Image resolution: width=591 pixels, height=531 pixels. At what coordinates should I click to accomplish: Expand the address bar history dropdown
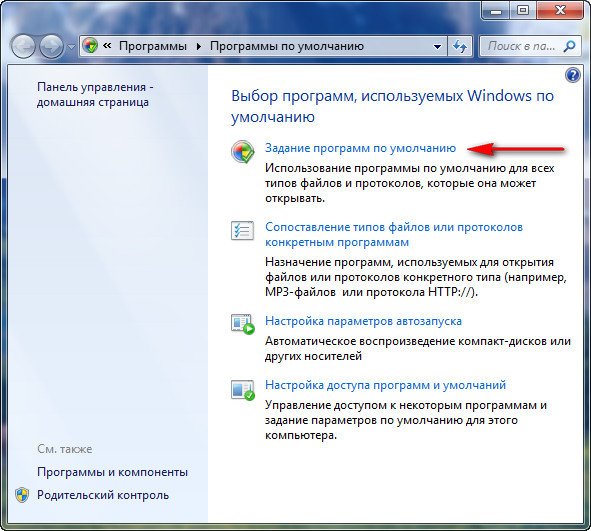pyautogui.click(x=437, y=47)
